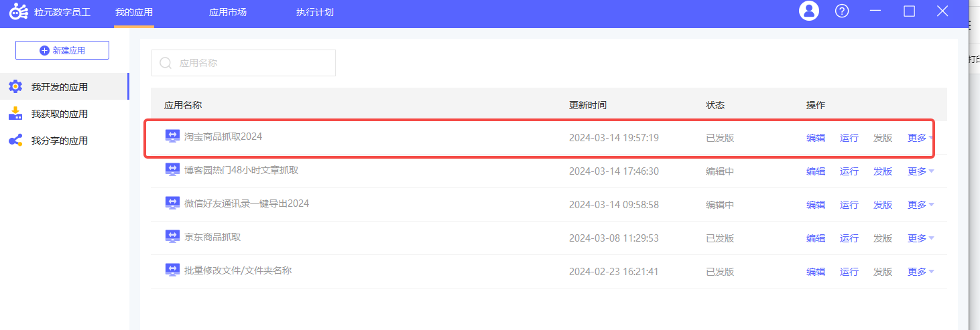
Task: Select the 微信好友通讯录一键导出2024 app name
Action: point(247,203)
